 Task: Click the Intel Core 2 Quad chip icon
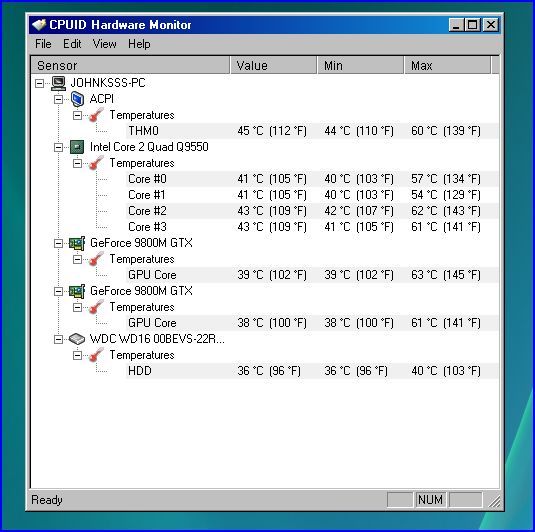[77, 147]
